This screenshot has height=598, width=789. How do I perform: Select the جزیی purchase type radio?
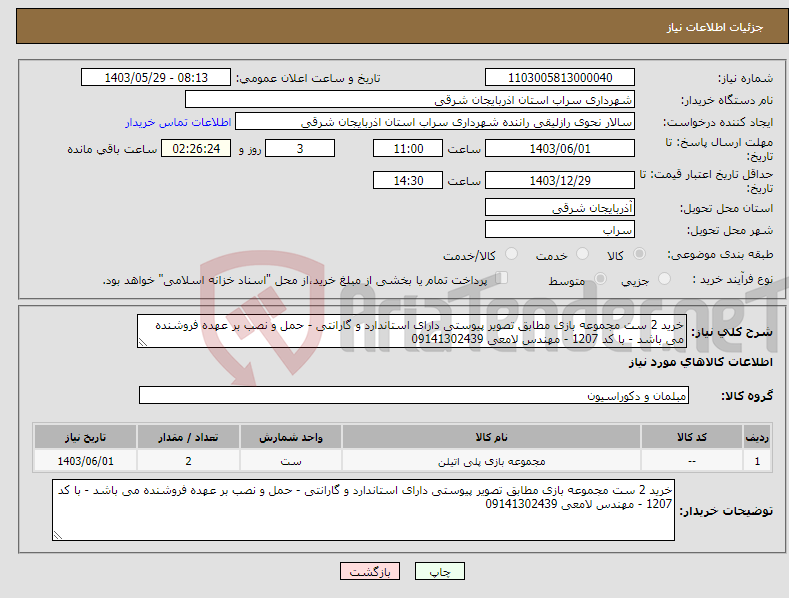pyautogui.click(x=664, y=278)
